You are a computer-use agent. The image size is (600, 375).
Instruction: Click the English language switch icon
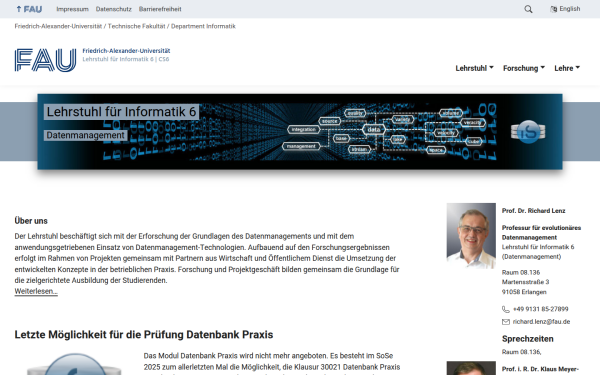pos(553,9)
